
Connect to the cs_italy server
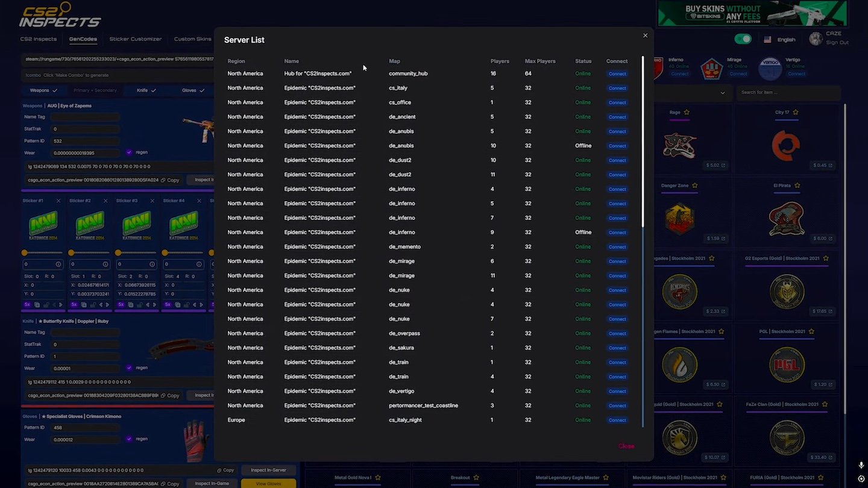click(617, 88)
